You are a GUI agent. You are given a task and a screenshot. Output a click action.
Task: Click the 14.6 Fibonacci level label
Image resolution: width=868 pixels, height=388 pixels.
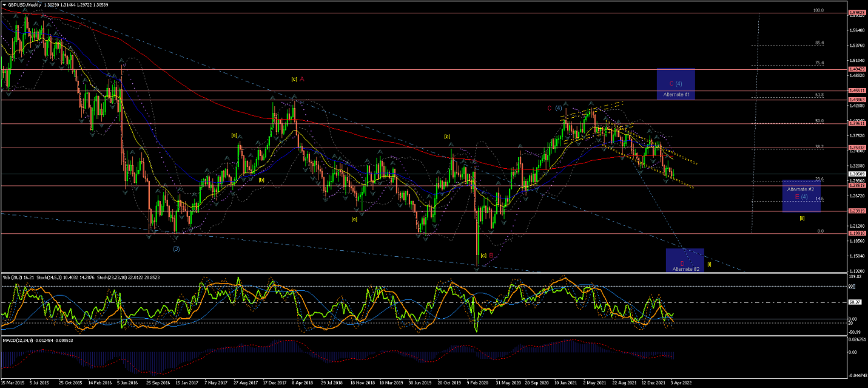(819, 199)
